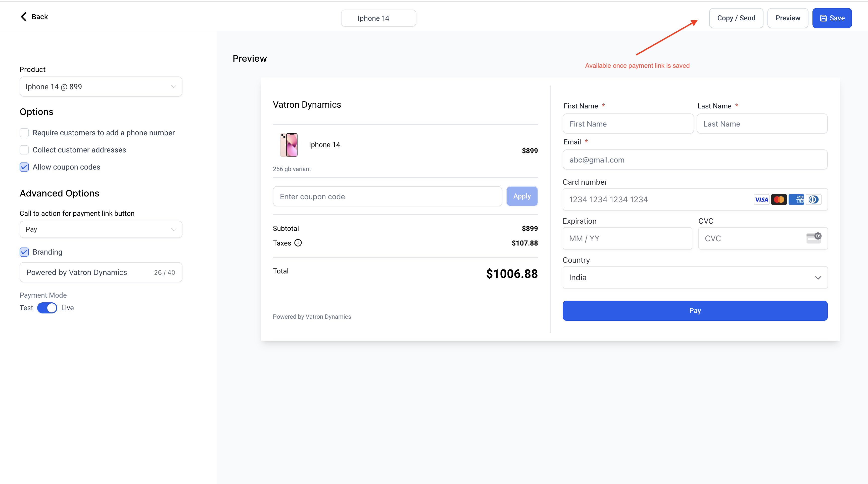Uncheck Allow coupon codes checkbox
The width and height of the screenshot is (868, 484).
tap(24, 167)
